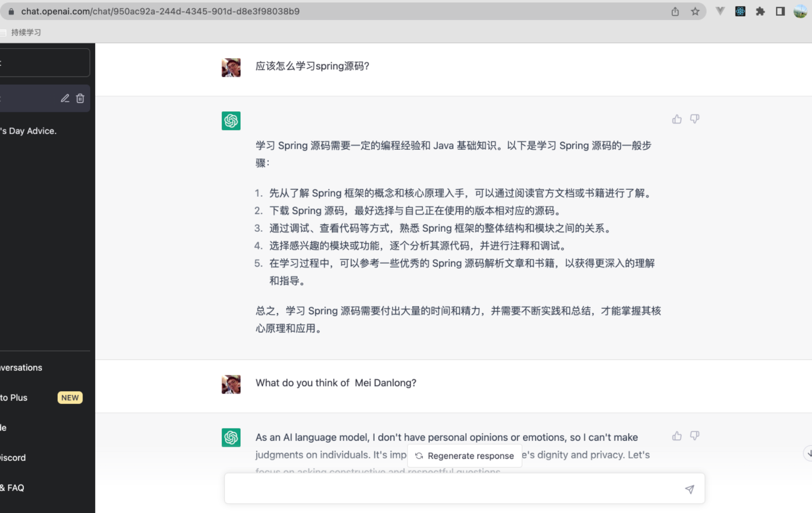This screenshot has width=812, height=513.
Task: Thumbs down the Spring source code answer
Action: point(695,119)
